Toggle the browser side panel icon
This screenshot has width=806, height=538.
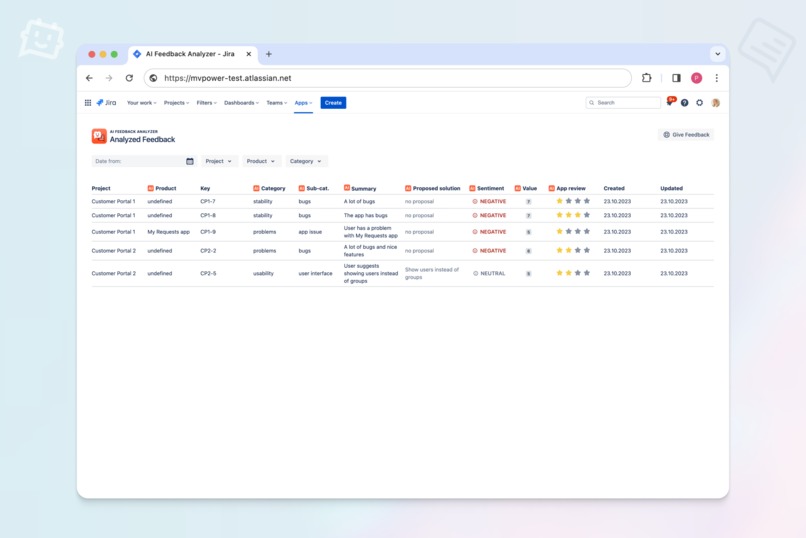point(676,78)
